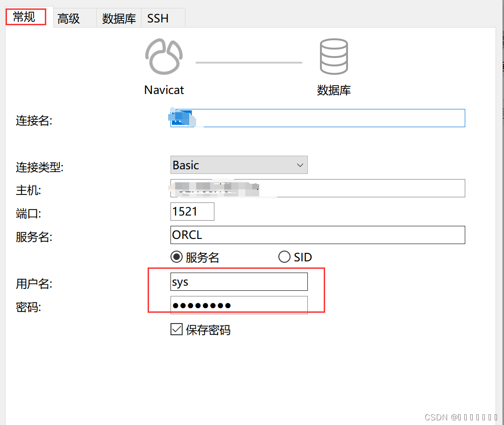Click the 连接类型: label
504x425 pixels.
[x=40, y=167]
